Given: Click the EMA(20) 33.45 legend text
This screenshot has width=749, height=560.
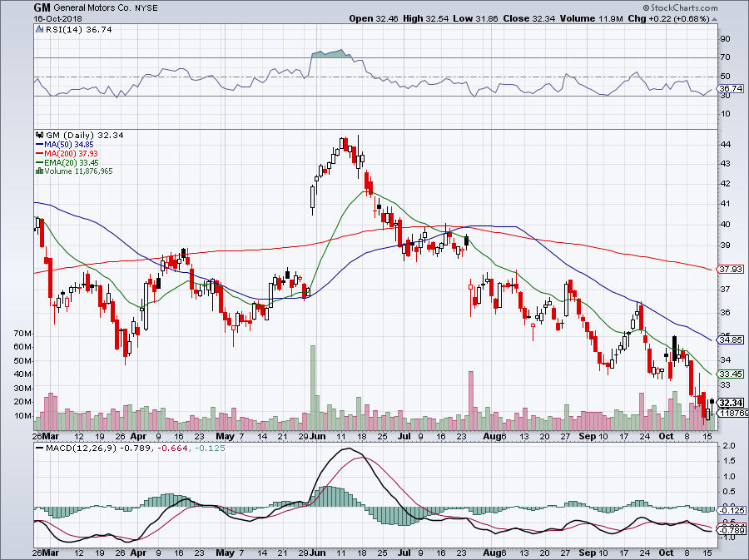Looking at the screenshot, I should 72,163.
